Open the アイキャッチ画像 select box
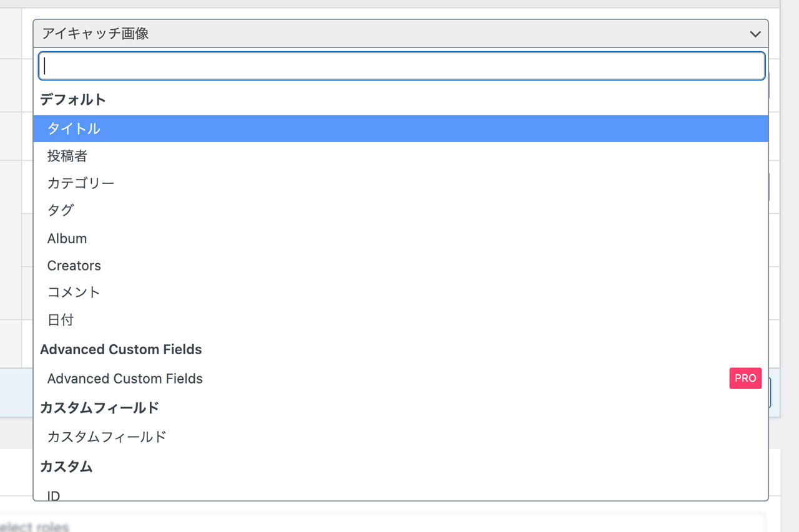 [399, 34]
